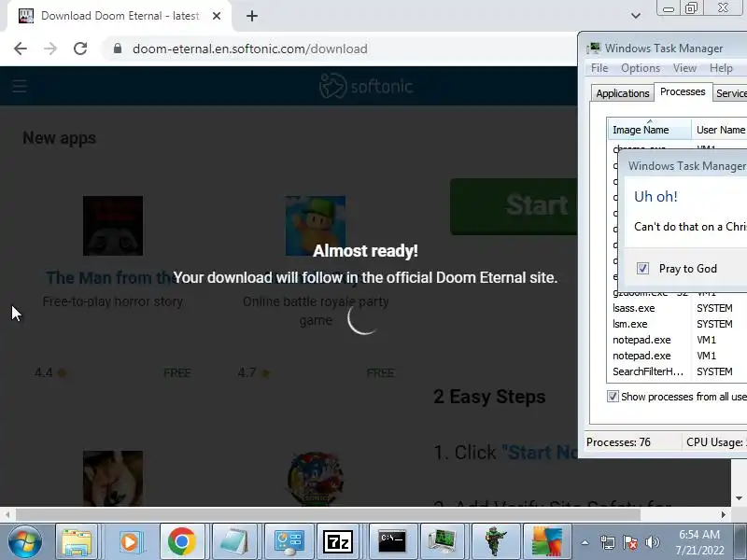Close the Download Doom Eternal tab
Screen dimensions: 747x560
(x=217, y=16)
